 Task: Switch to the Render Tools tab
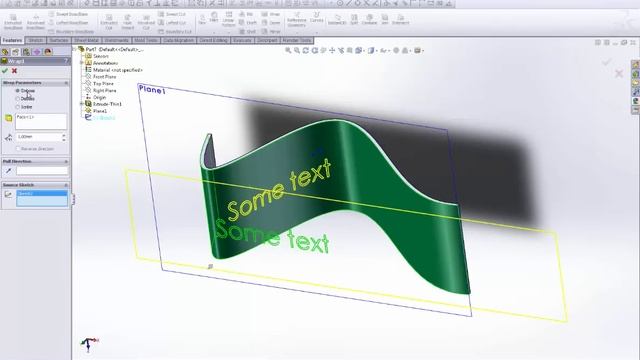click(297, 40)
